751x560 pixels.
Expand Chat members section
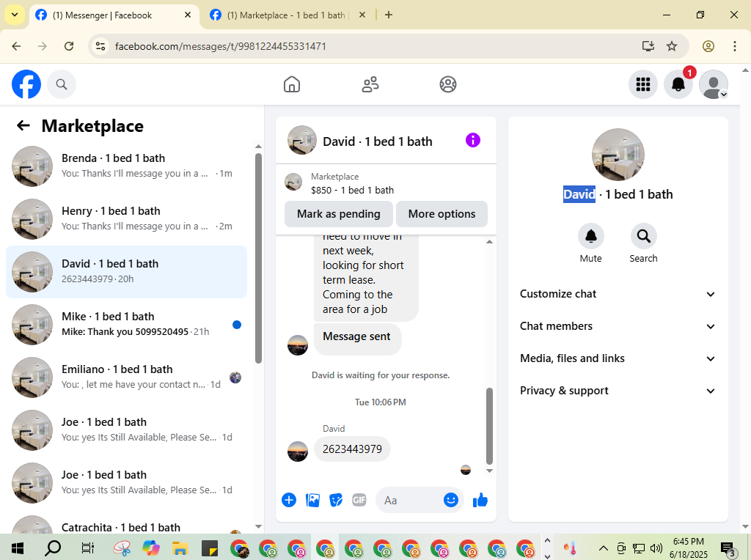click(618, 326)
